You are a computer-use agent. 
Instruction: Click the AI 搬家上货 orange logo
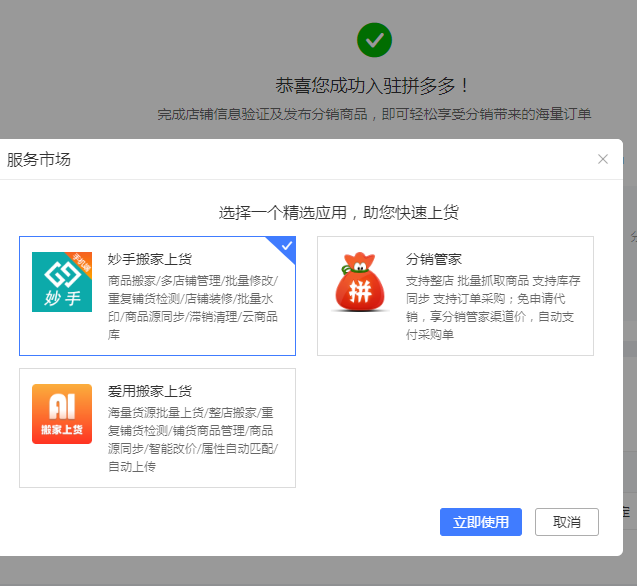click(x=62, y=414)
